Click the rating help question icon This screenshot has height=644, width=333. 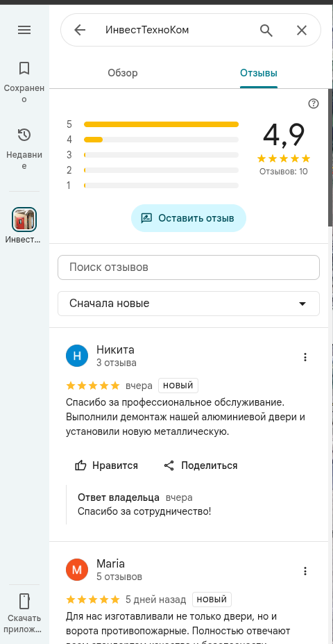[314, 104]
